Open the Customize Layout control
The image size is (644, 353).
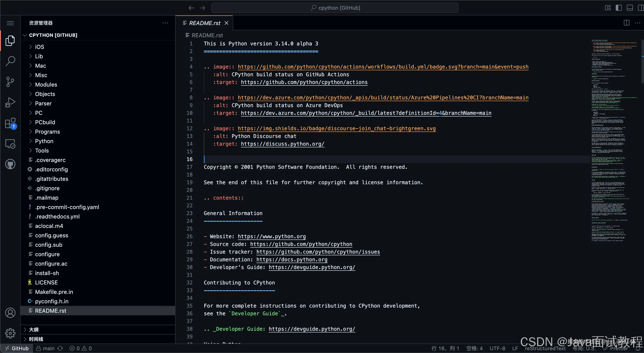point(608,8)
